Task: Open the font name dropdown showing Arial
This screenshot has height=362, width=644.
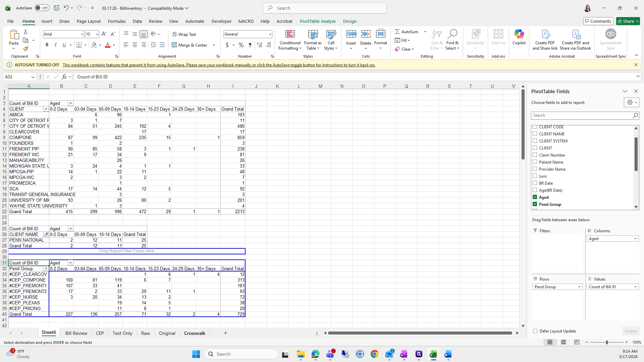Action: (x=82, y=34)
